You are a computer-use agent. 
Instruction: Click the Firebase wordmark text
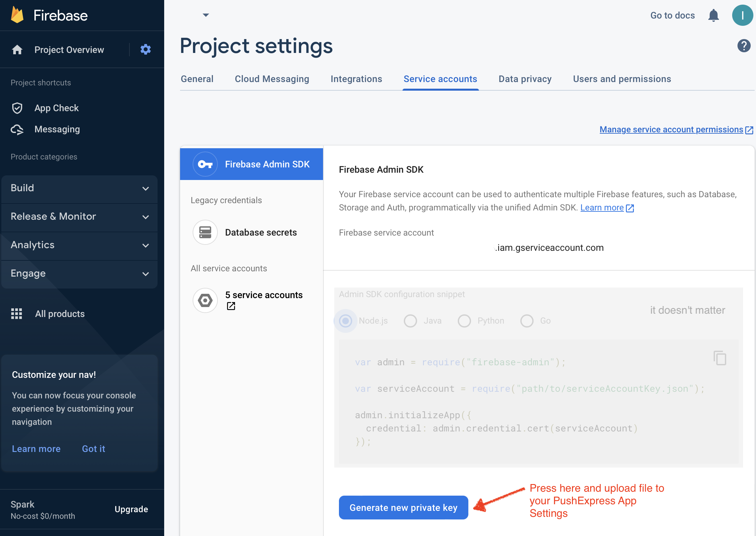[x=61, y=16]
